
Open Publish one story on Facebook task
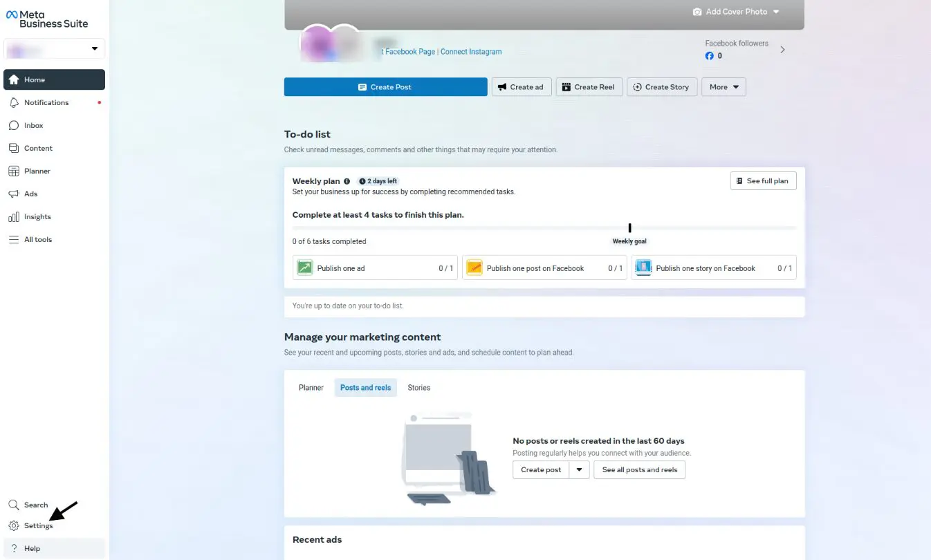[x=714, y=268]
